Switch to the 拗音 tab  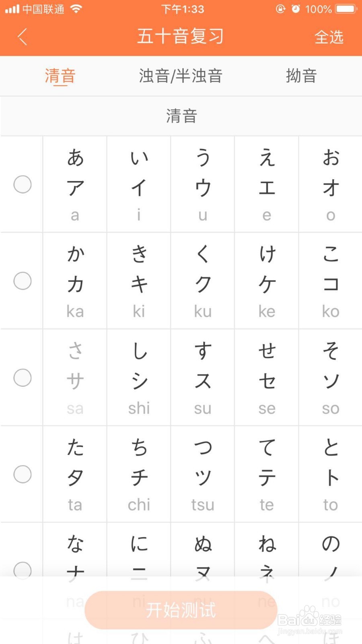click(x=301, y=76)
